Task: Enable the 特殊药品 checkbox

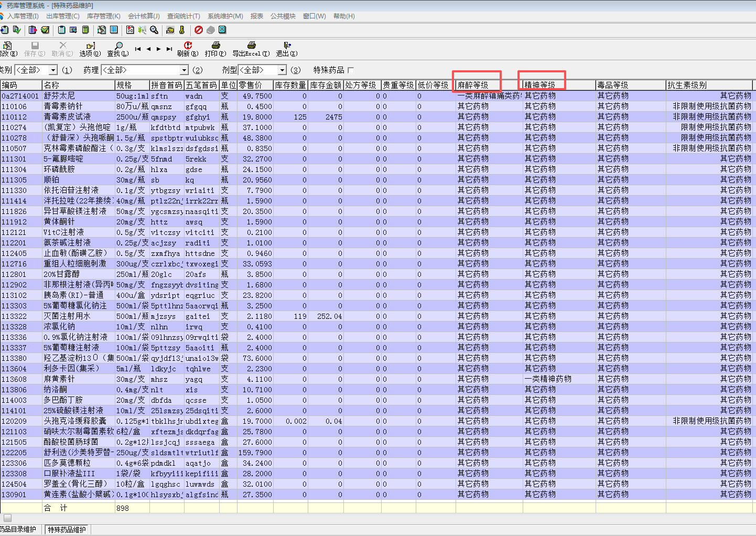Action: pos(351,70)
